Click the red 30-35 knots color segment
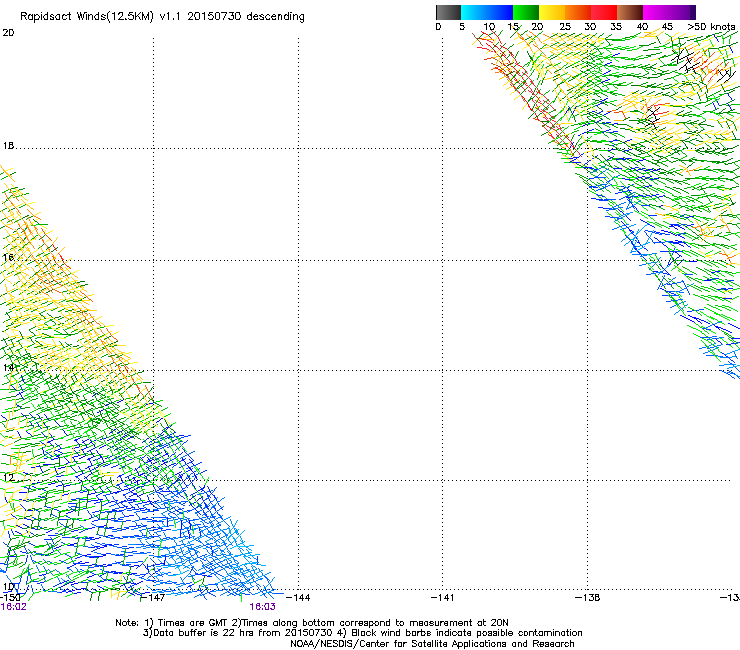740x650 pixels. 604,12
